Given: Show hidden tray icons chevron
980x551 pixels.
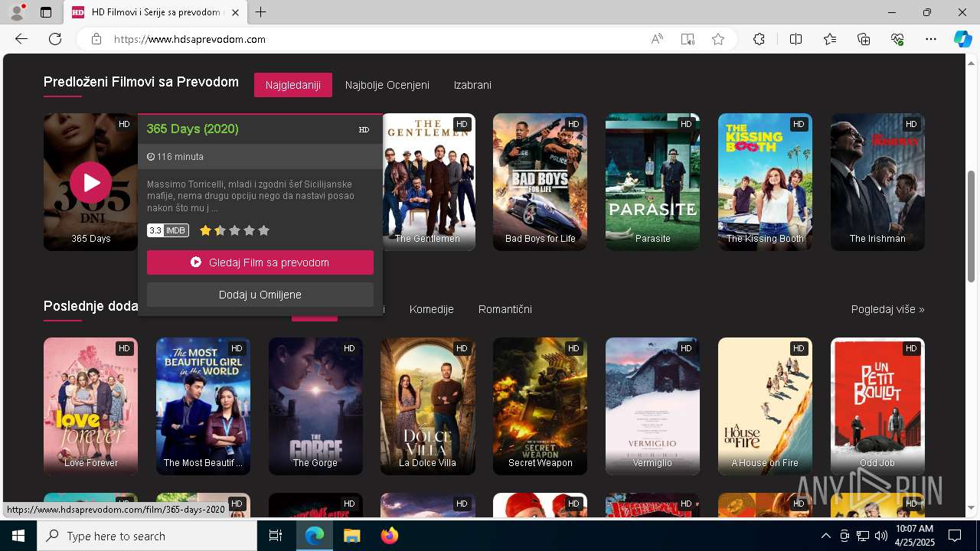Looking at the screenshot, I should 825,536.
